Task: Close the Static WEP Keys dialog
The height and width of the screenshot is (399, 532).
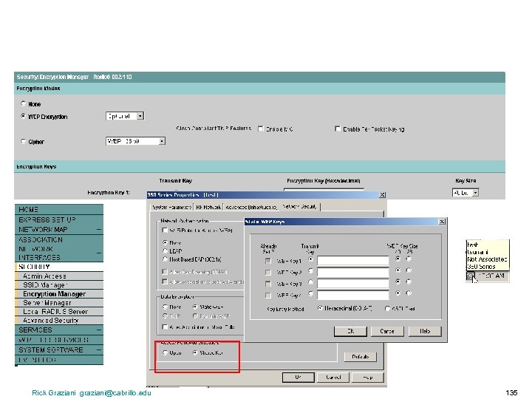Action: point(442,222)
